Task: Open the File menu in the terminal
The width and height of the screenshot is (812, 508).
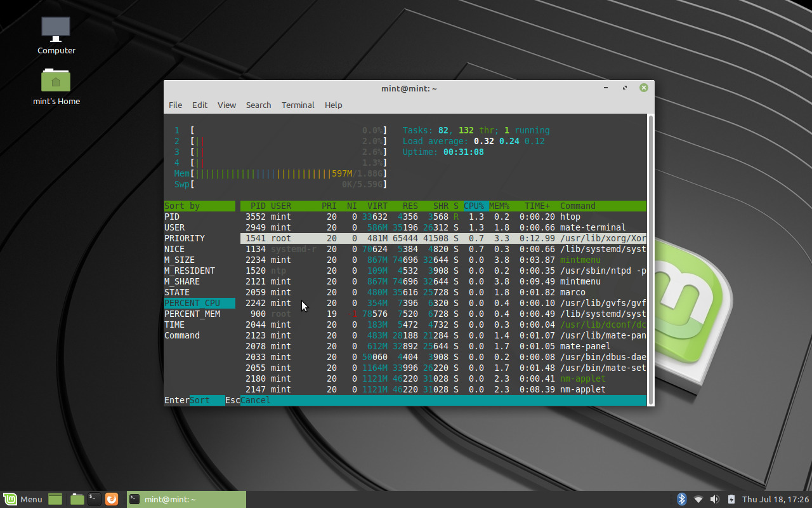Action: coord(175,105)
